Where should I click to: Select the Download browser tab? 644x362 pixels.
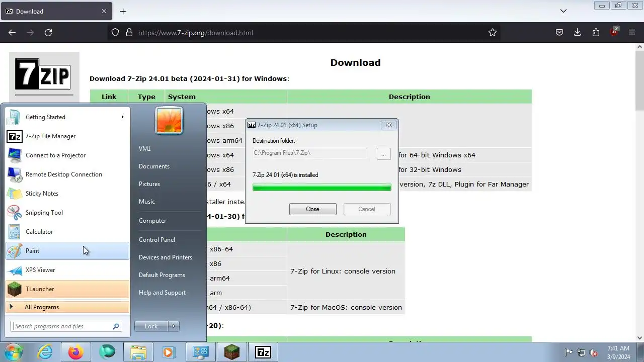56,11
